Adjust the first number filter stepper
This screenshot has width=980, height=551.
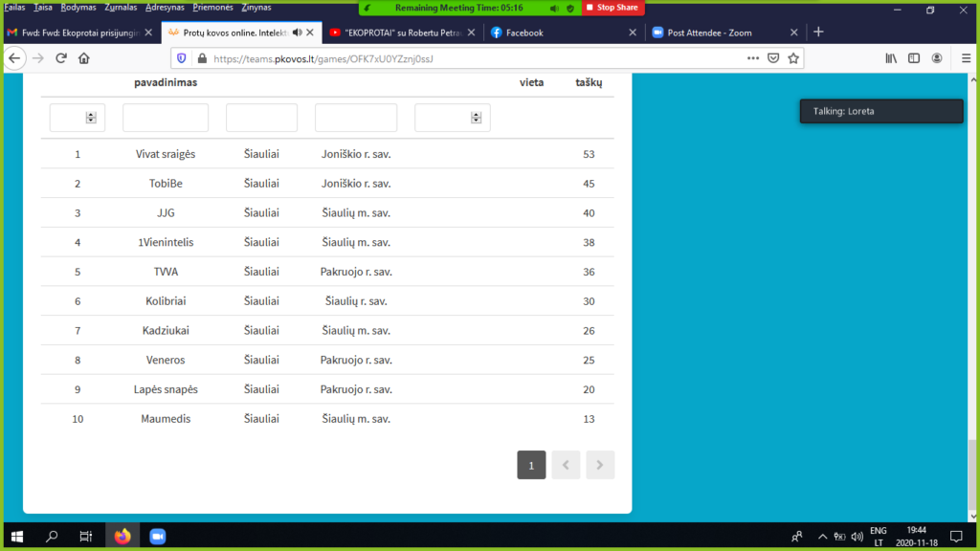(91, 118)
